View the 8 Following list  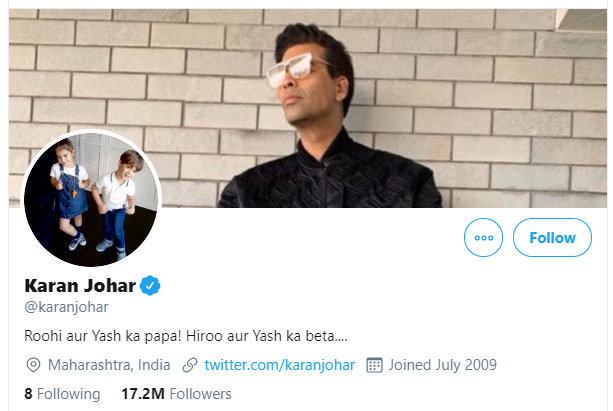(62, 394)
